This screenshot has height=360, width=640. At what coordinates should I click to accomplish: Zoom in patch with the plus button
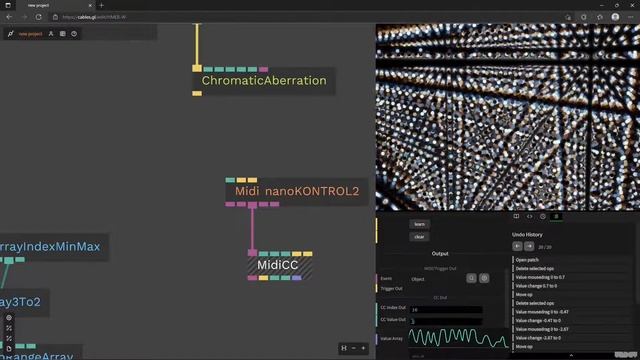pos(363,348)
